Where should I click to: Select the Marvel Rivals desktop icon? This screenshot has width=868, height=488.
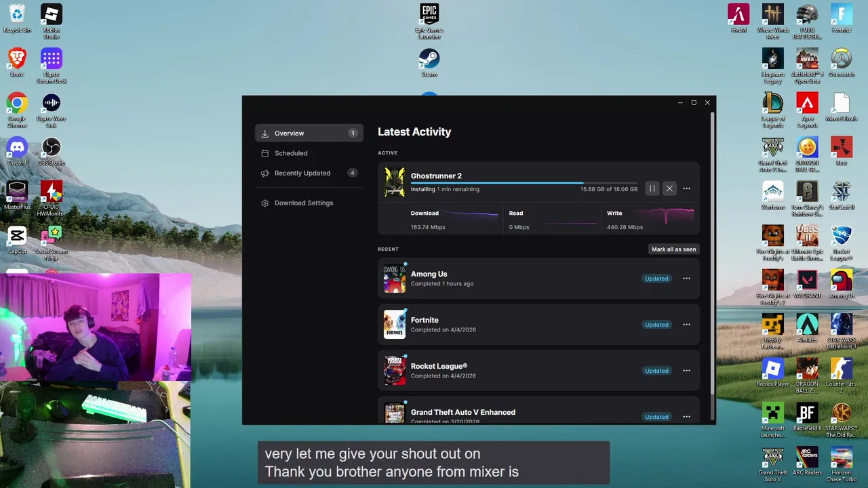(x=842, y=106)
